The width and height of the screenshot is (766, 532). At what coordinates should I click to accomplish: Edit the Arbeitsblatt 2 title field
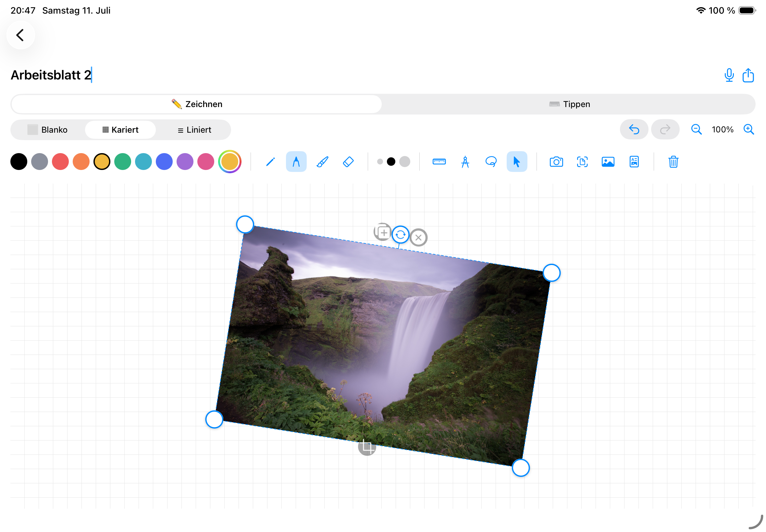tap(51, 75)
